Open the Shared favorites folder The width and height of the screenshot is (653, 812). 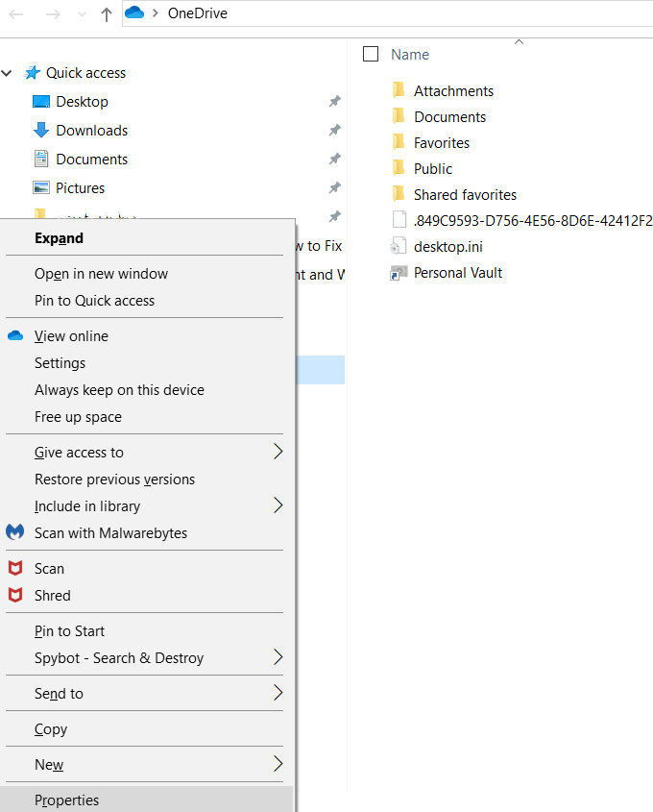coord(465,195)
